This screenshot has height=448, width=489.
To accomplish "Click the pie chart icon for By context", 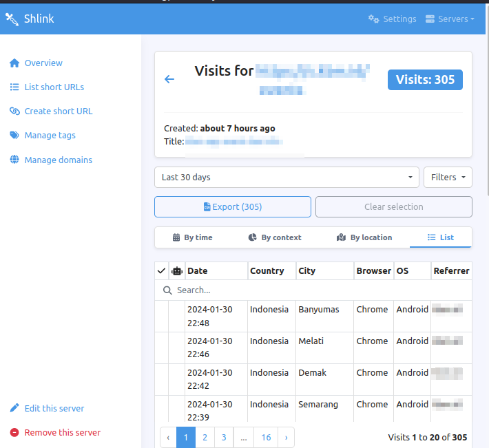I will point(252,237).
